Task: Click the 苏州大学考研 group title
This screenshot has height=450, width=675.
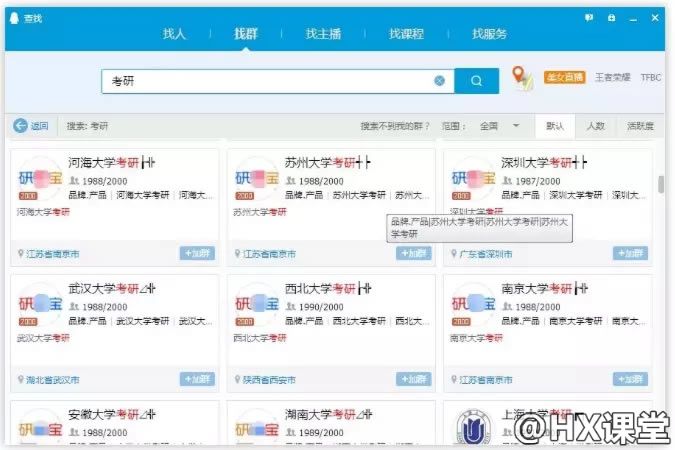Action: click(328, 163)
